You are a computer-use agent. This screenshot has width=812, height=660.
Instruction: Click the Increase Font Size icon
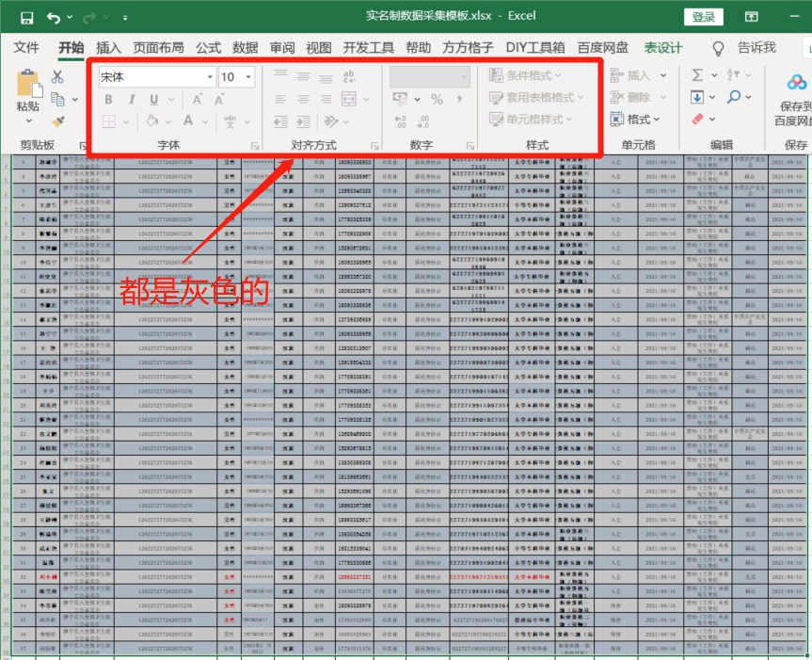click(198, 99)
